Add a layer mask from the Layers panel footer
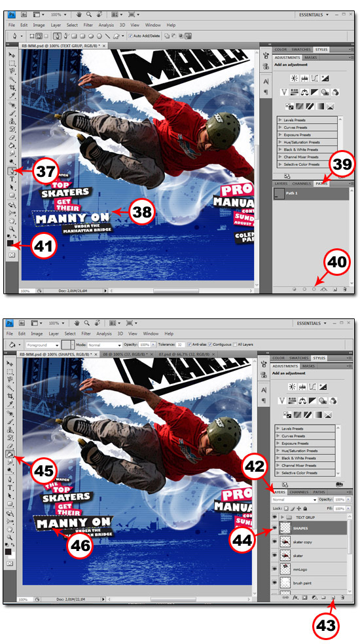The image size is (360, 644). coord(304,597)
